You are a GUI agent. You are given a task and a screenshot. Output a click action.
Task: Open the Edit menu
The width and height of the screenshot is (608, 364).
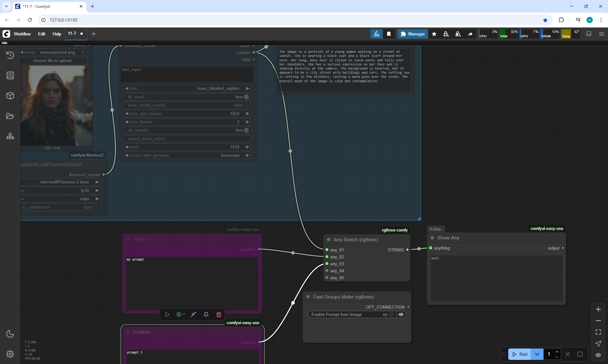(x=41, y=34)
